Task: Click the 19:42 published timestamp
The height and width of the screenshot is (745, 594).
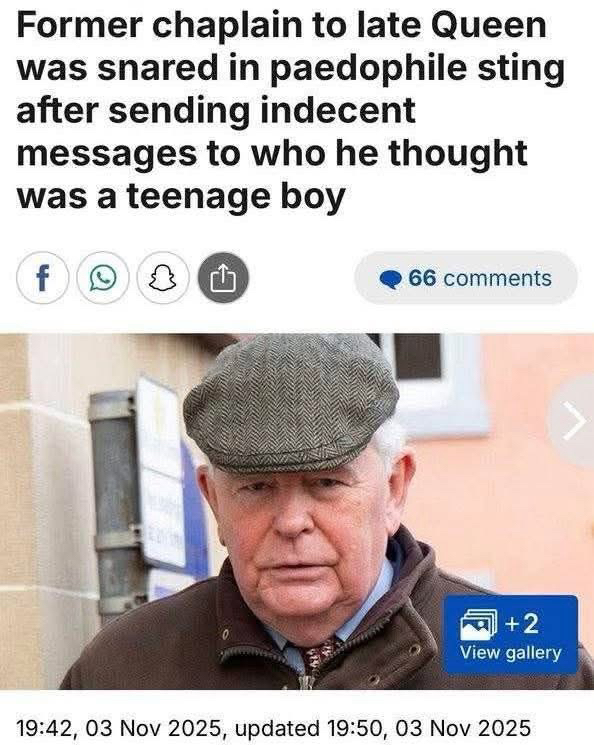Action: [118, 728]
